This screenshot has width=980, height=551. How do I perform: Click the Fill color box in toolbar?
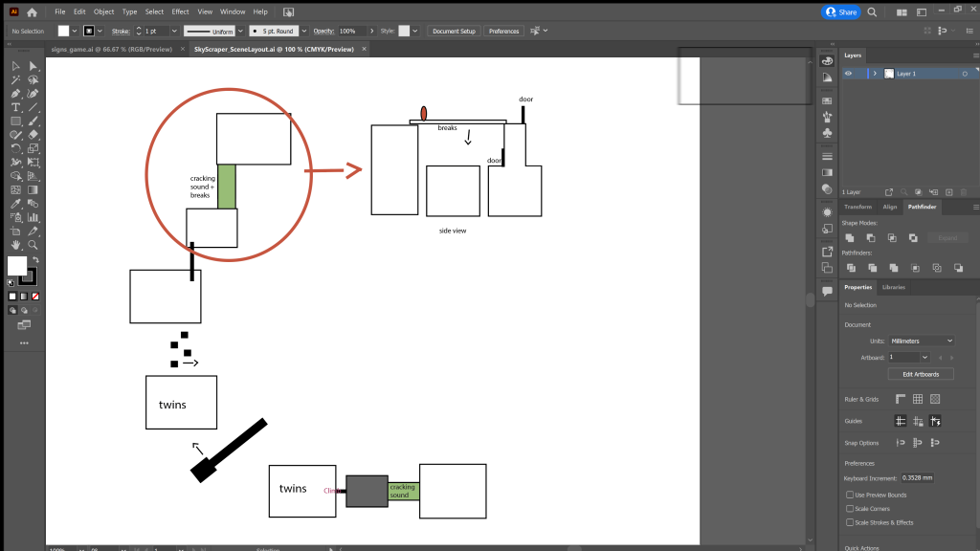pyautogui.click(x=17, y=266)
